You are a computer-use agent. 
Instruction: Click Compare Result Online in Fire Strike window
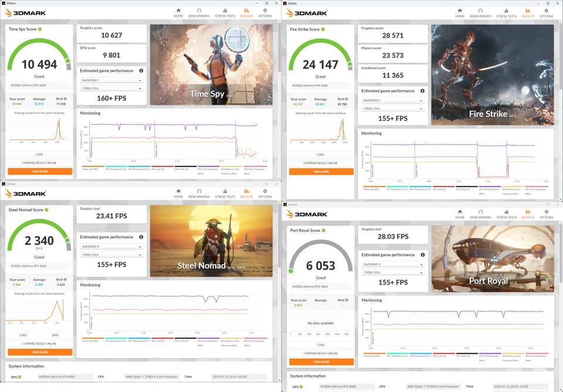[x=321, y=163]
